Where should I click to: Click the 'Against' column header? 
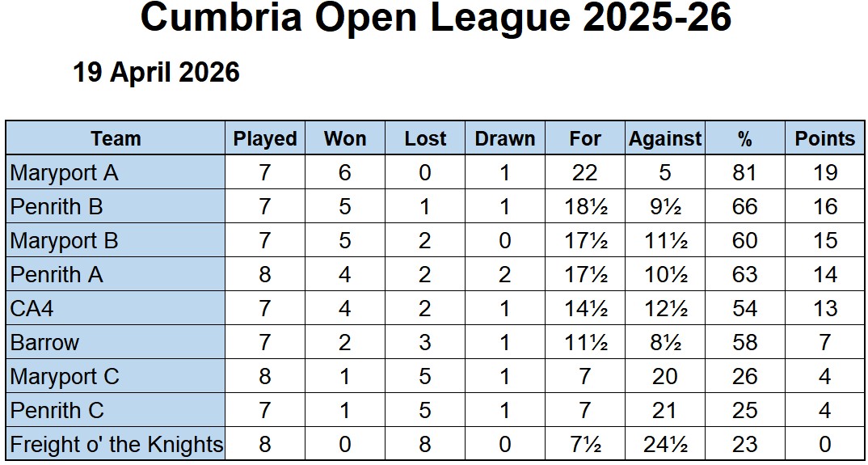(x=665, y=138)
